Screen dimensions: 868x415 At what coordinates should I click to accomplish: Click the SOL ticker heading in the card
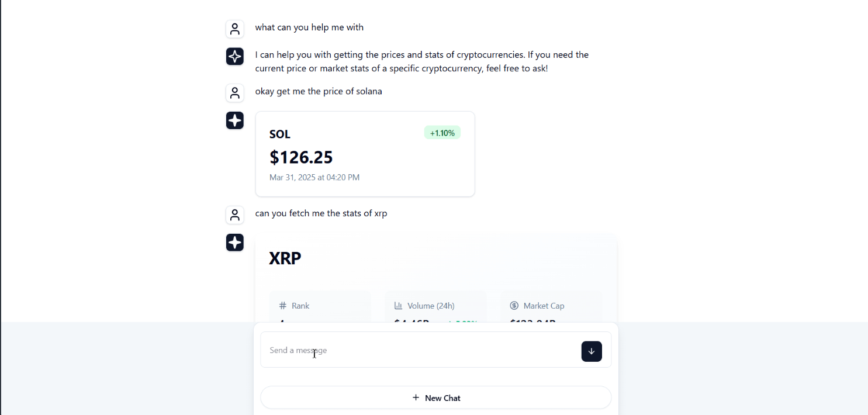pos(280,134)
